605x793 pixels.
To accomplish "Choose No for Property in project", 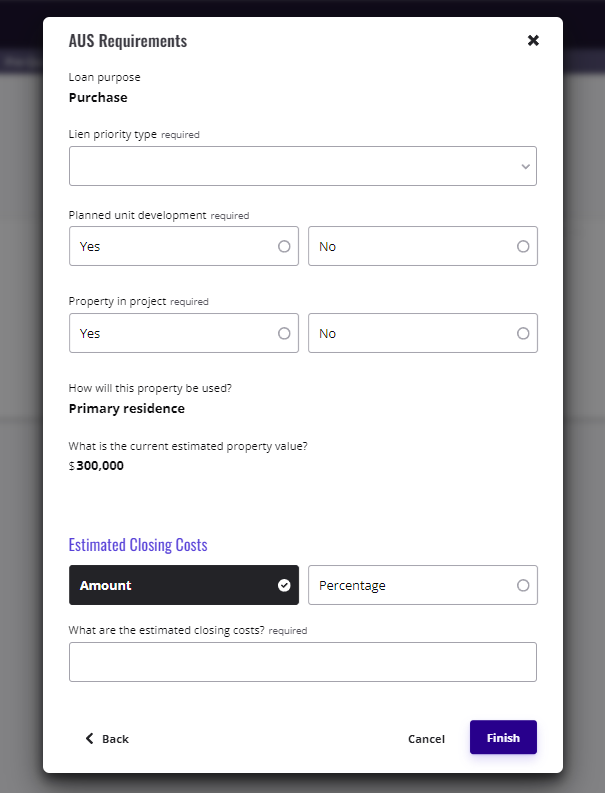I will [x=422, y=333].
